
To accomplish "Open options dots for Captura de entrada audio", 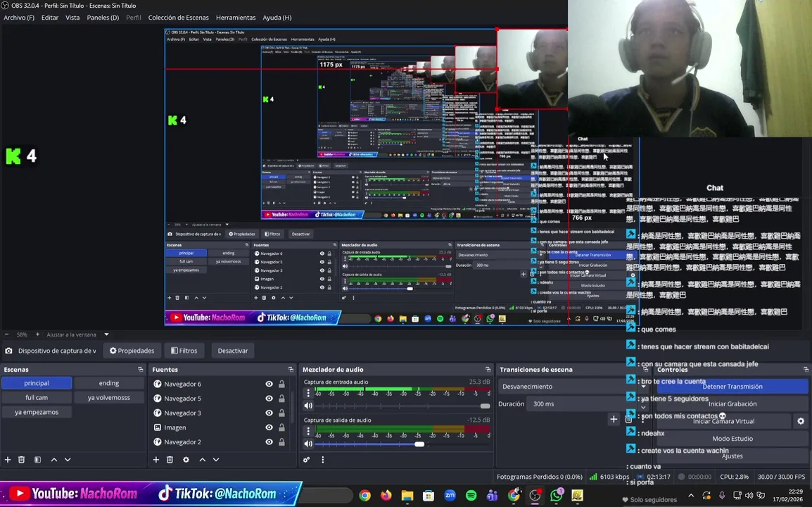I will 308,393.
